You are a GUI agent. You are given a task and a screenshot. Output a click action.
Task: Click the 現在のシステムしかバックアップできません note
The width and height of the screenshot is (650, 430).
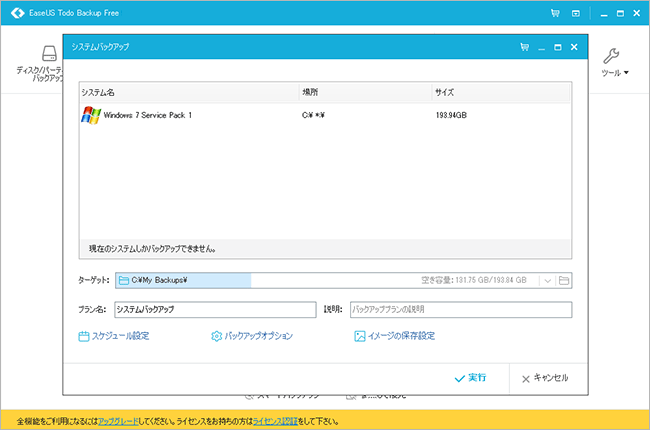tap(152, 249)
